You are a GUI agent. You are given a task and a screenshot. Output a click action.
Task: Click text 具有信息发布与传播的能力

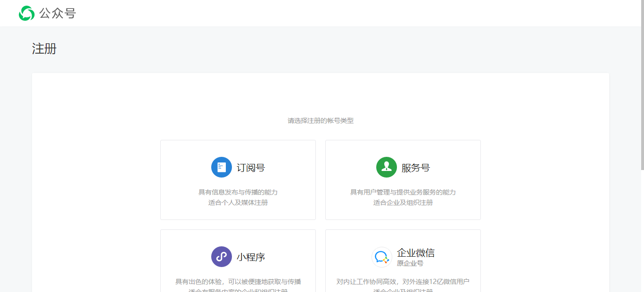(238, 192)
